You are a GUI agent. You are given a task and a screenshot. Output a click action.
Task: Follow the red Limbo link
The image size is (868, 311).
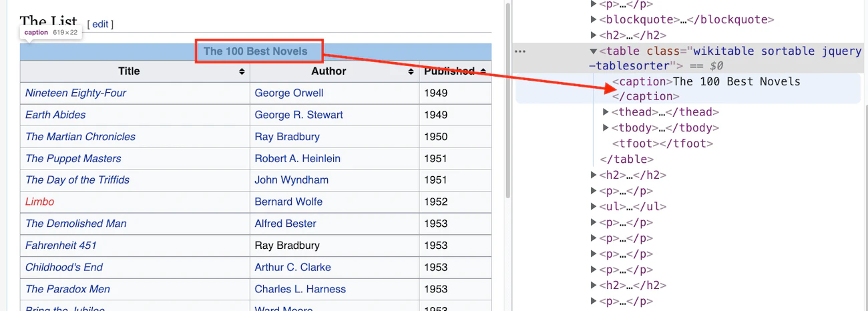[39, 202]
